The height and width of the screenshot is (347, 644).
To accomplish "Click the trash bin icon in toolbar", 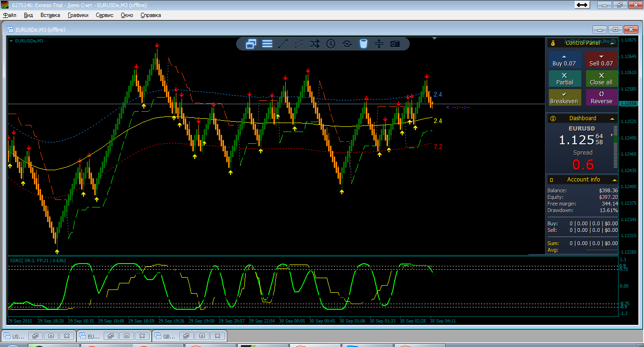I will [363, 44].
